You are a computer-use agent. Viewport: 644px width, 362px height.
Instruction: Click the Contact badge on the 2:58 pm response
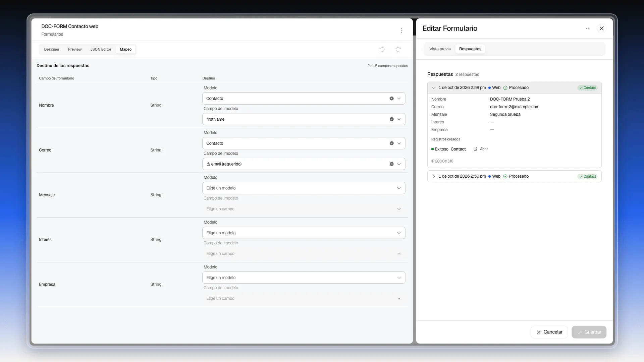587,88
